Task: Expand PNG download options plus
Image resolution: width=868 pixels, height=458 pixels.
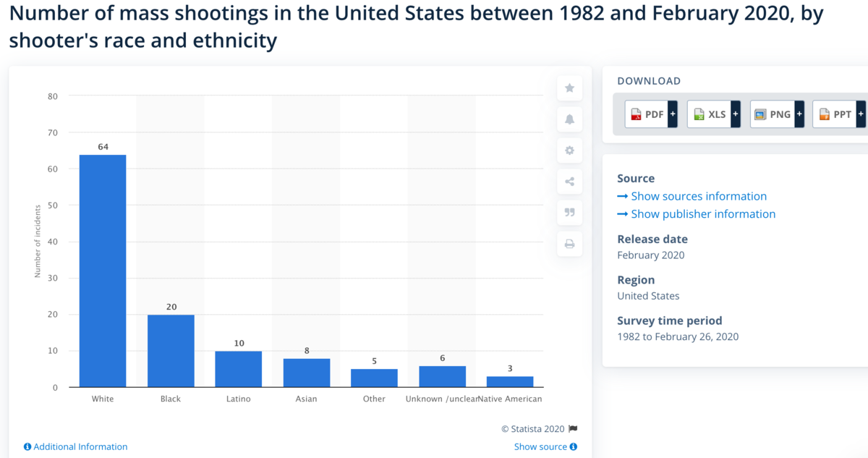Action: 799,114
